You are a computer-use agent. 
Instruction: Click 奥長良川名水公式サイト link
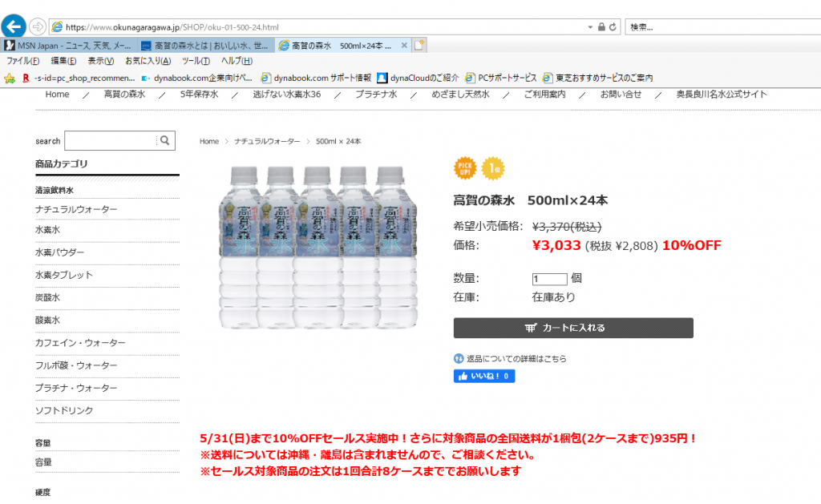click(x=722, y=95)
